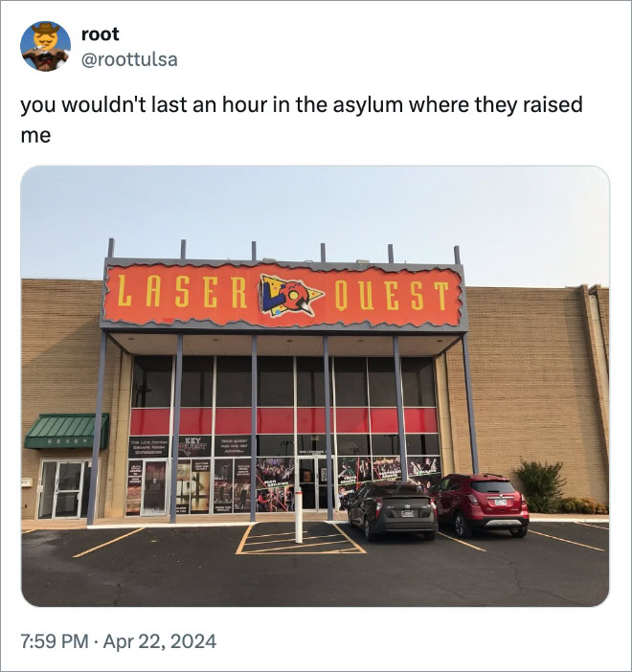Image resolution: width=632 pixels, height=672 pixels.
Task: Click the red stripe band across windows
Action: 283,420
